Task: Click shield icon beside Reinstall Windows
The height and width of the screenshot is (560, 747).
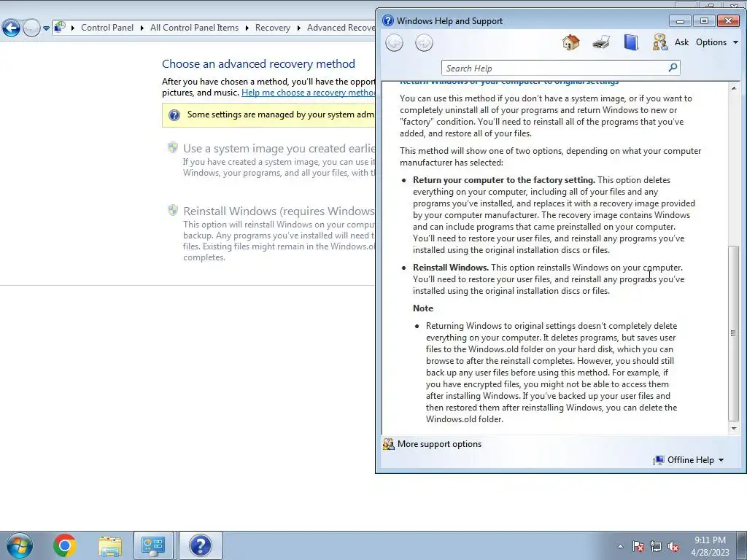Action: coord(172,210)
